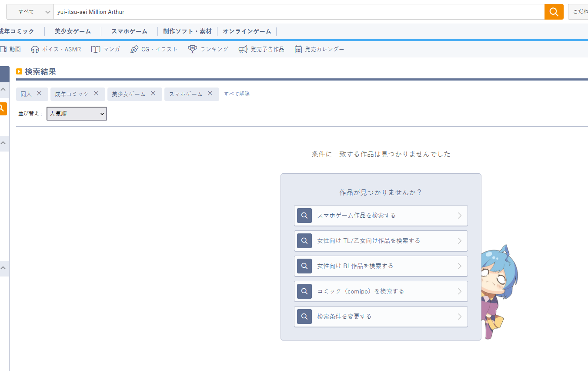
Task: Click the chevron on 女性向け BL作品 row
Action: [460, 266]
